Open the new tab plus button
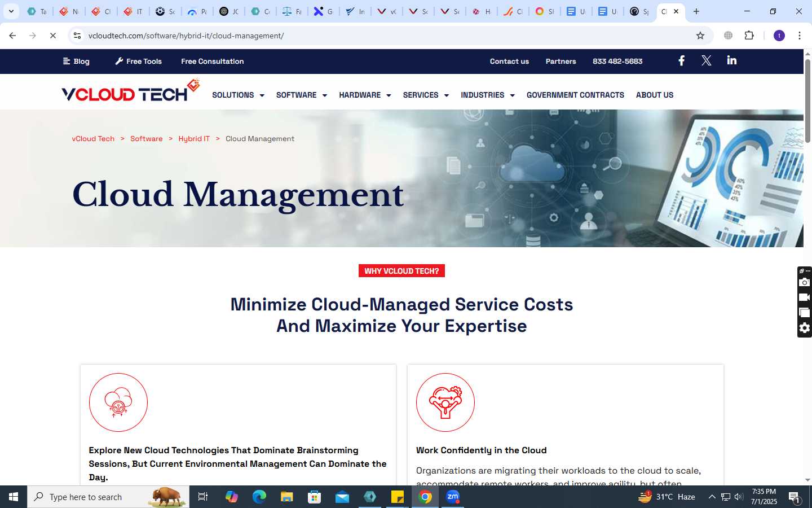812x508 pixels. point(696,11)
